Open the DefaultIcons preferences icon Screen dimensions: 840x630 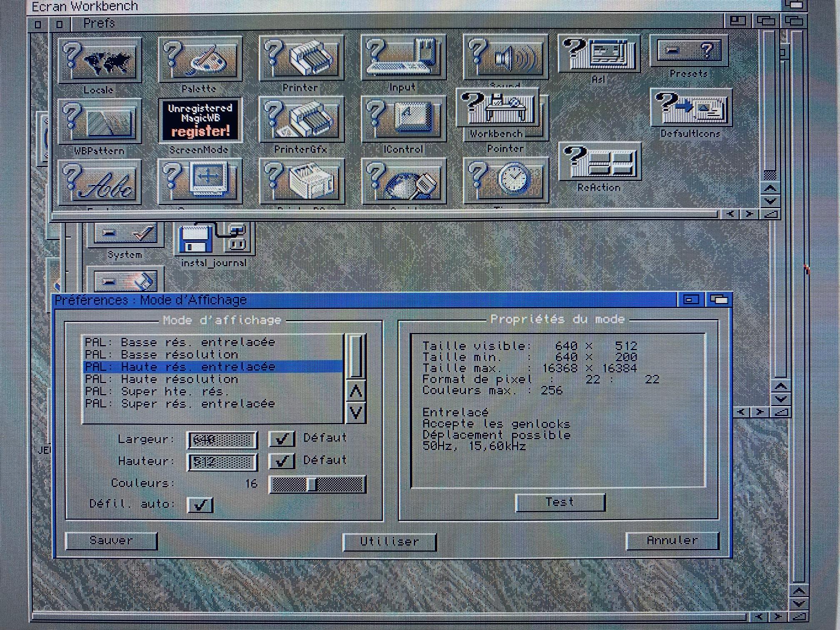690,107
